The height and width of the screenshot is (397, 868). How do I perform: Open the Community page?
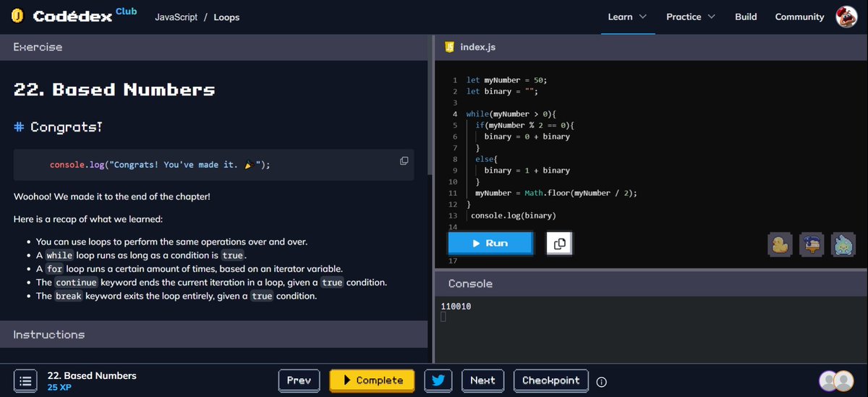tap(799, 17)
